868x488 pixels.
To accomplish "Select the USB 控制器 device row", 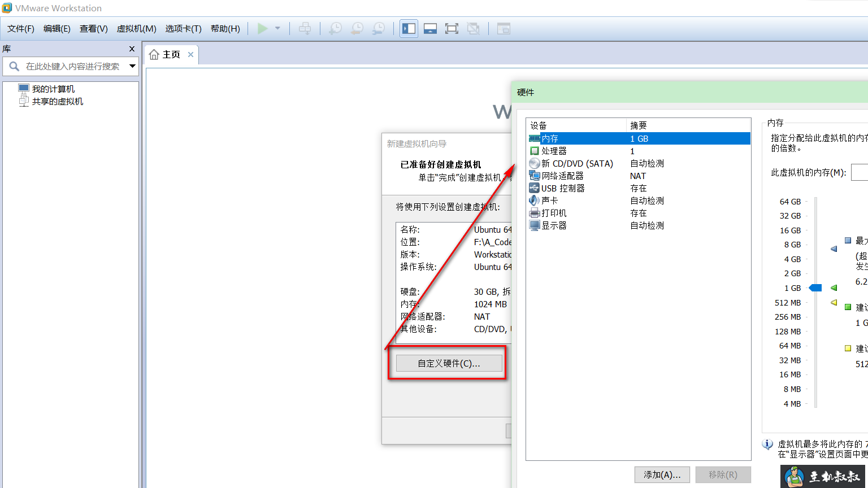I will [639, 188].
